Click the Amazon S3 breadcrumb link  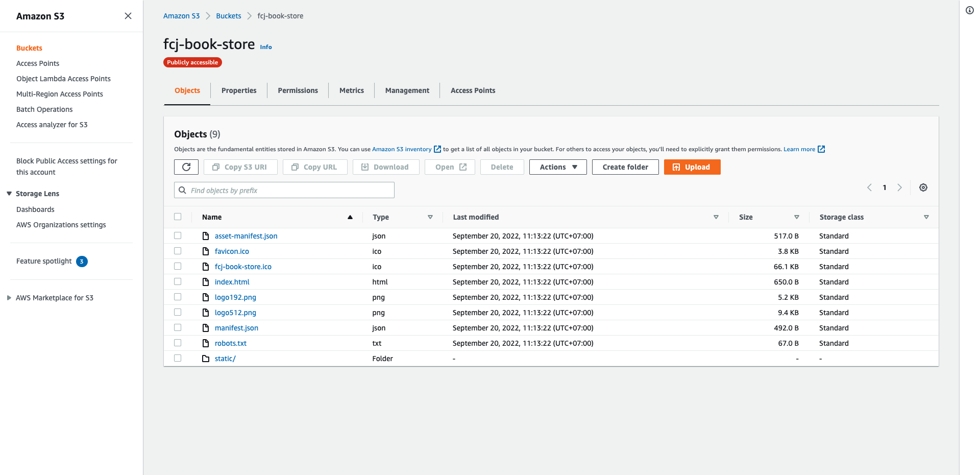pos(181,16)
